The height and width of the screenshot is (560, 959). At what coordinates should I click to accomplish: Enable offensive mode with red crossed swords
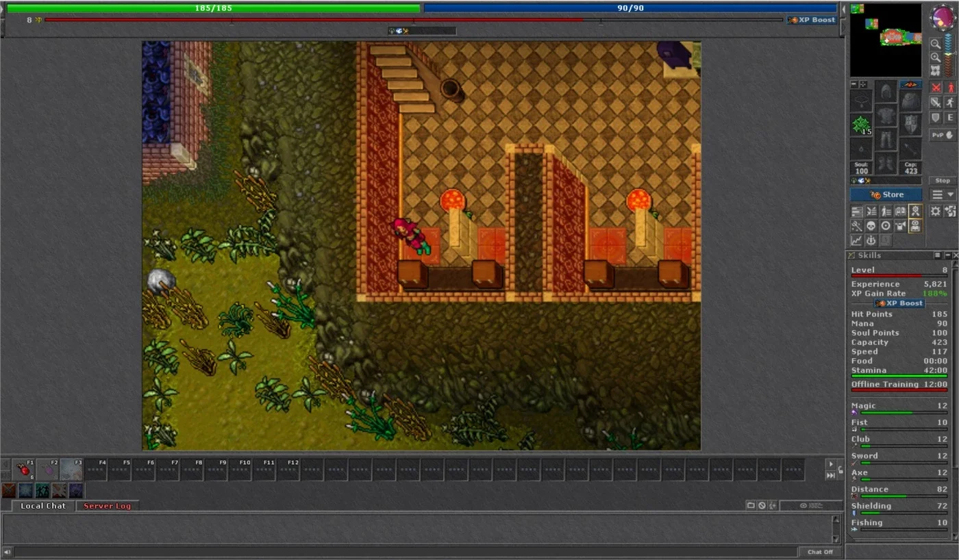pos(936,88)
